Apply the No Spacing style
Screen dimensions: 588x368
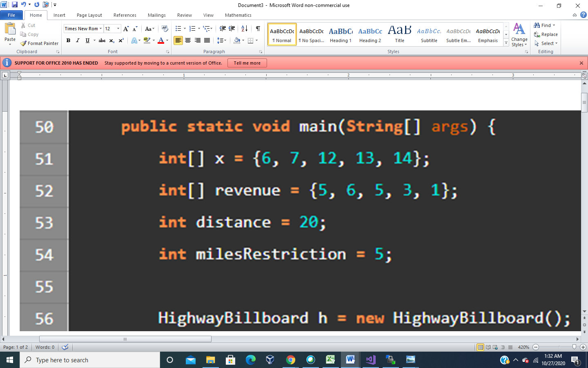pos(311,34)
